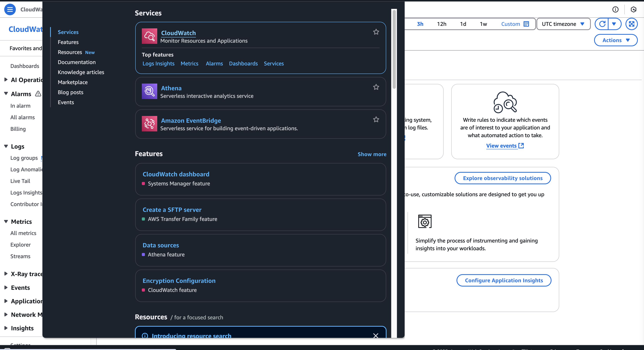Select Features in search category list
The image size is (644, 350).
[68, 42]
